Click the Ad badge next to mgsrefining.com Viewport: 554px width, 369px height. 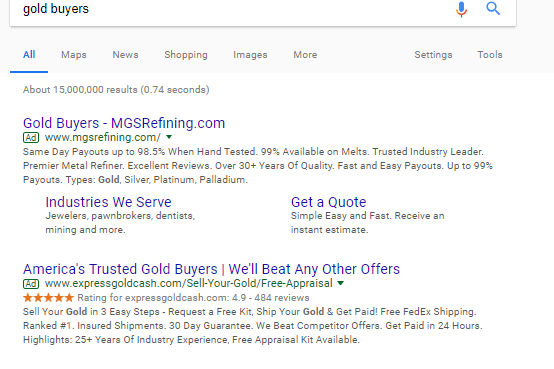pos(31,137)
